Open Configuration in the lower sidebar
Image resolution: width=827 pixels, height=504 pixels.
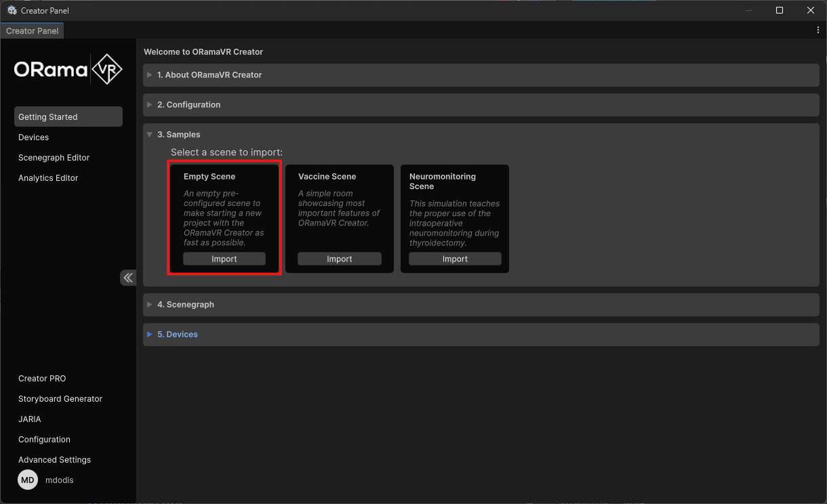point(68,439)
